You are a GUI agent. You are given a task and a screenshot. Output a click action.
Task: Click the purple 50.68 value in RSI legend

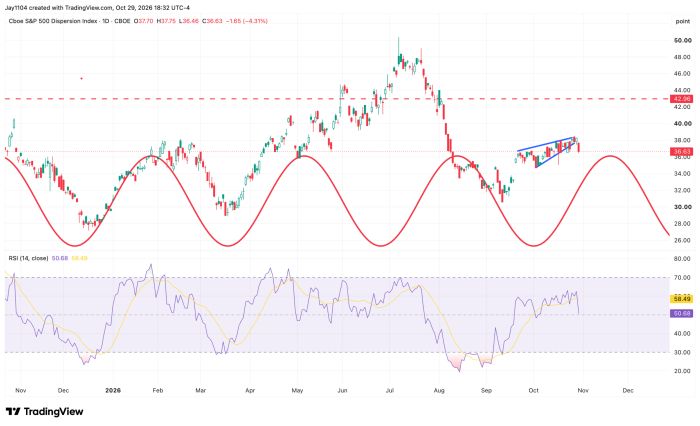point(60,258)
